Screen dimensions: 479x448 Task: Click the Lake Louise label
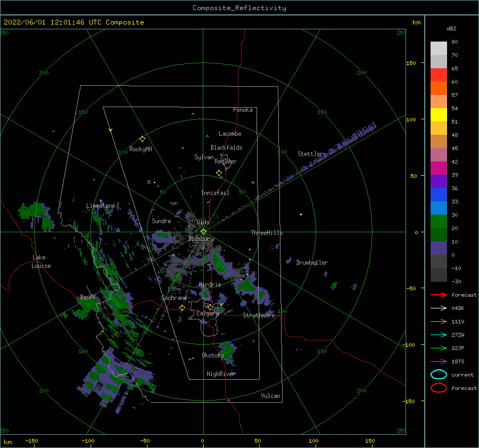click(41, 262)
